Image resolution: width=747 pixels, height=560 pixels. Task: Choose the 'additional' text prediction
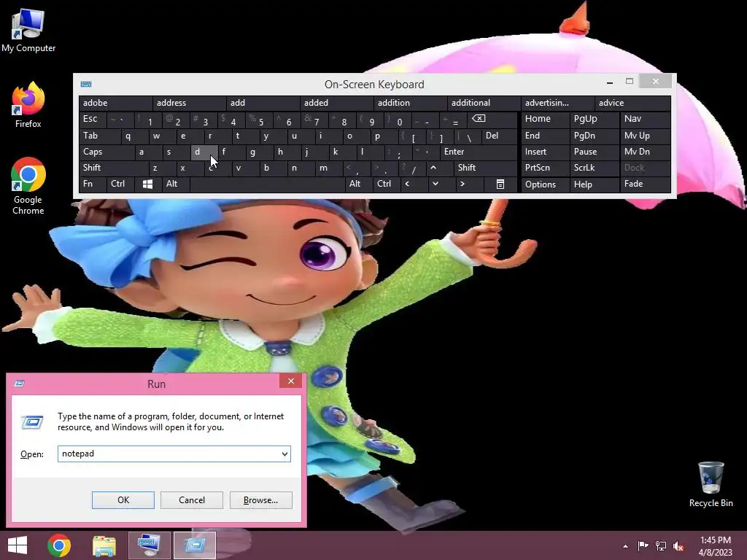click(484, 103)
